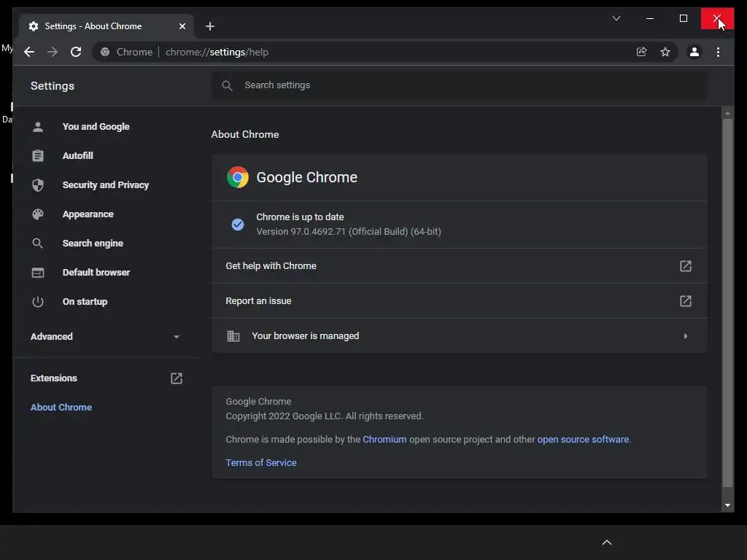Viewport: 747px width, 560px height.
Task: Click the building icon for managed browser
Action: (x=233, y=335)
